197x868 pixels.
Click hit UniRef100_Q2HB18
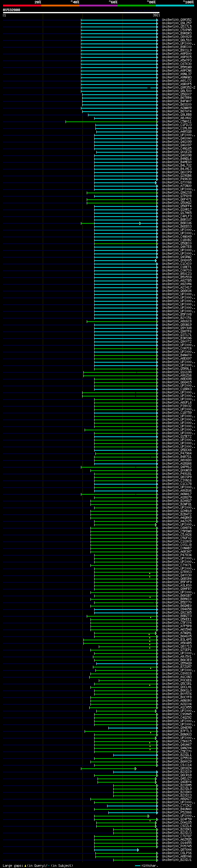(177, 511)
